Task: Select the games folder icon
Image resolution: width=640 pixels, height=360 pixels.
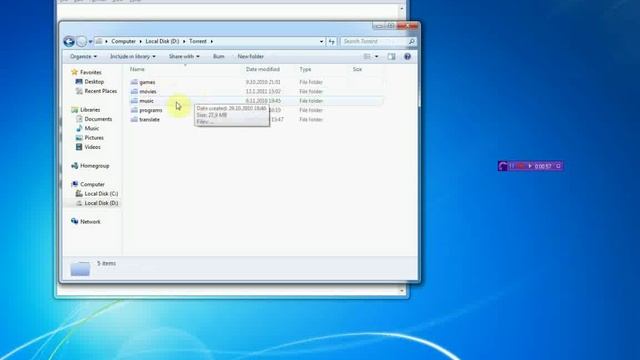Action: click(134, 82)
